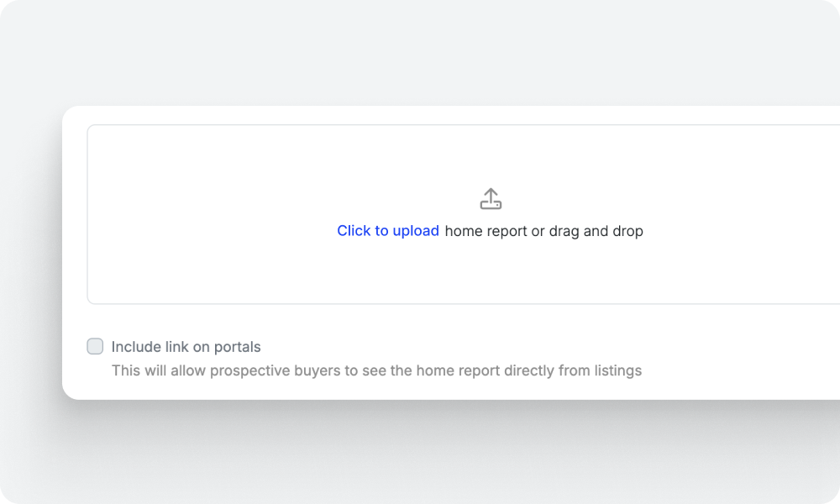The width and height of the screenshot is (840, 504).
Task: Click the Include link on portals label
Action: tap(186, 346)
